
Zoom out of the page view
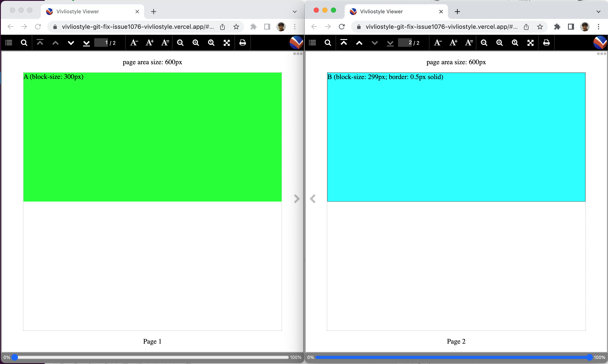[180, 42]
